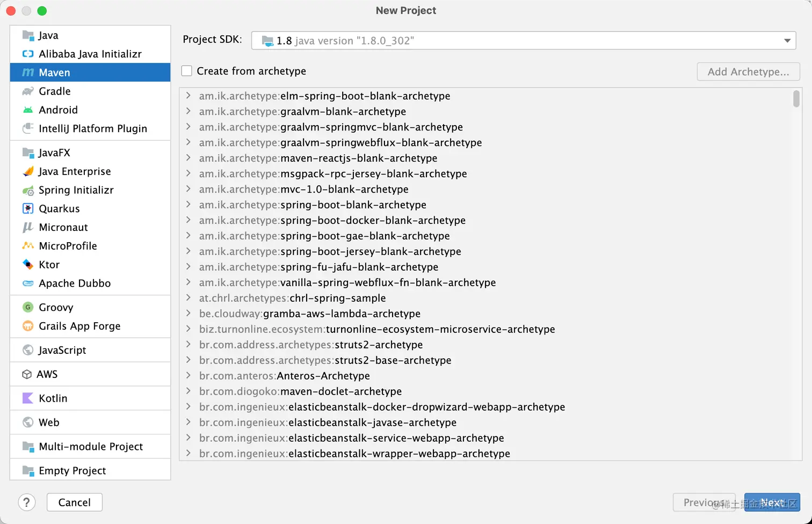Select the Web globe icon
Viewport: 812px width, 524px height.
point(28,423)
